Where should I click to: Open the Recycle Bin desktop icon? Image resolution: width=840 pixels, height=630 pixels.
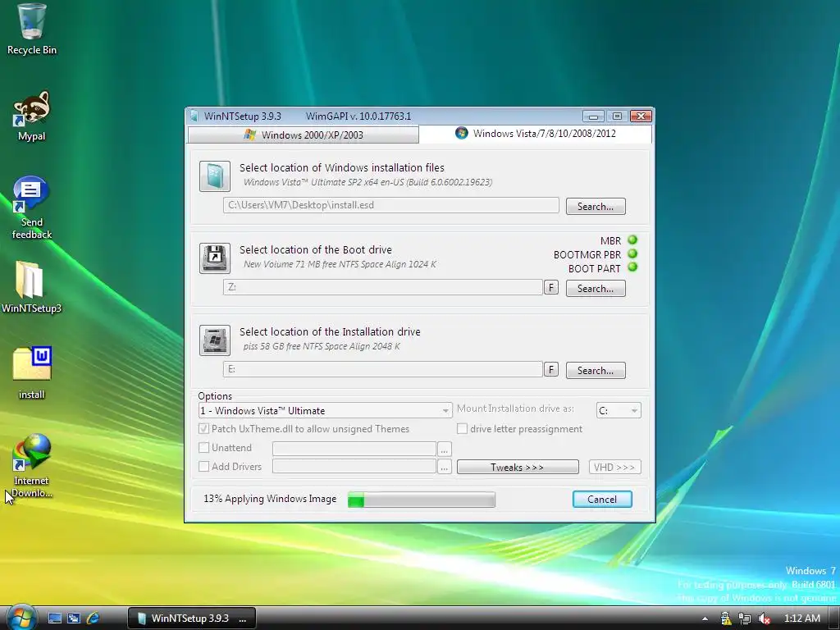tap(32, 30)
